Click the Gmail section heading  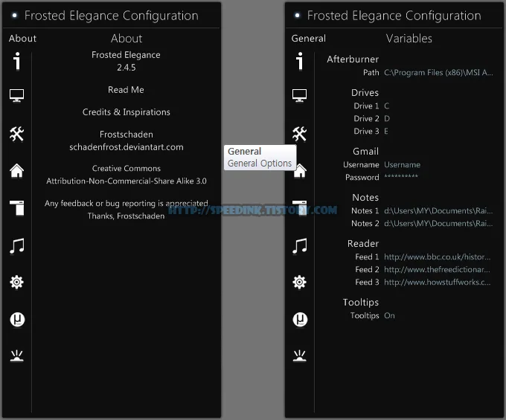pos(365,152)
